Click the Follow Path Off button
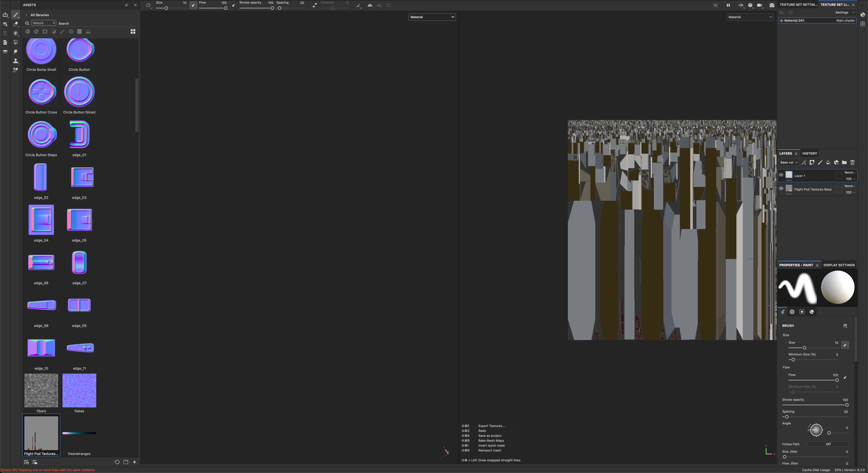The image size is (868, 473). [828, 444]
